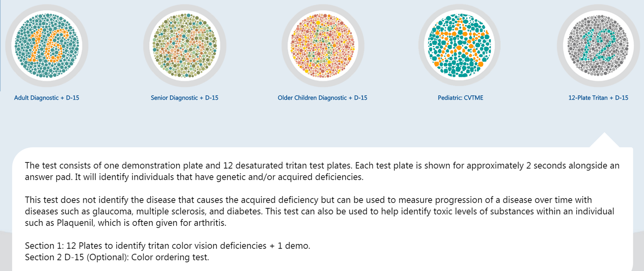
Task: Select the Senior Diagnostic green dotted plate
Action: (185, 45)
